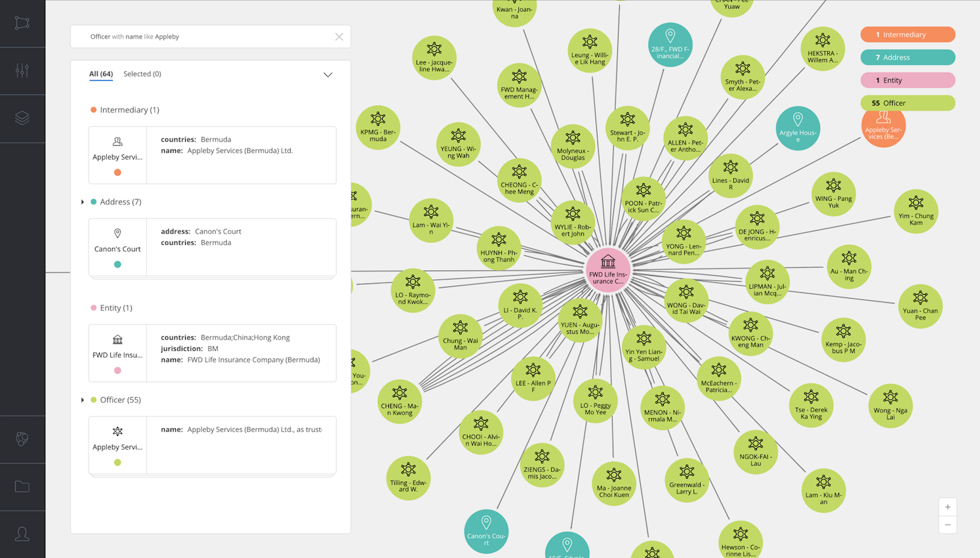Select the CHEONG - Chee Meng node
980x558 pixels.
tap(519, 181)
